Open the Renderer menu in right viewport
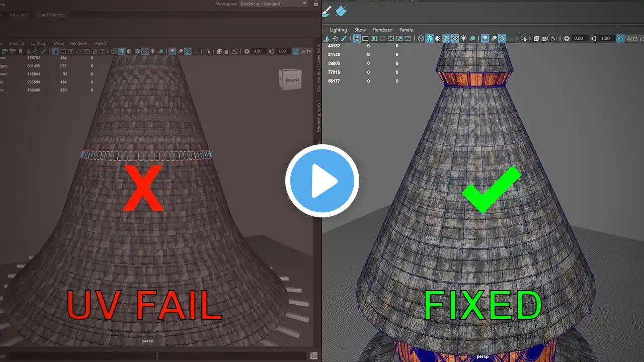Image resolution: width=644 pixels, height=362 pixels. click(382, 30)
